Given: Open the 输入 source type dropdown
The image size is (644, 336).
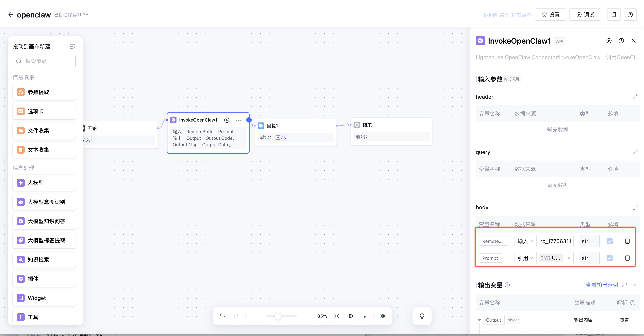Looking at the screenshot, I should tap(525, 241).
